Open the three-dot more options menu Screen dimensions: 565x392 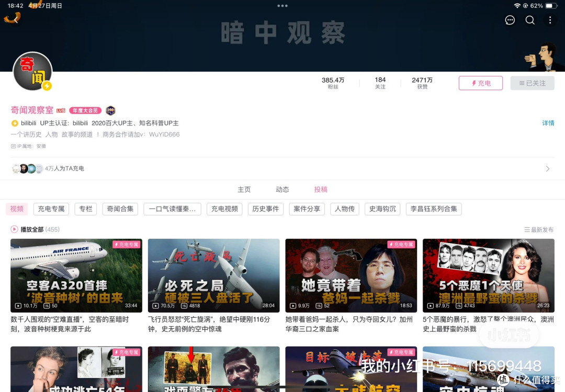[x=550, y=20]
